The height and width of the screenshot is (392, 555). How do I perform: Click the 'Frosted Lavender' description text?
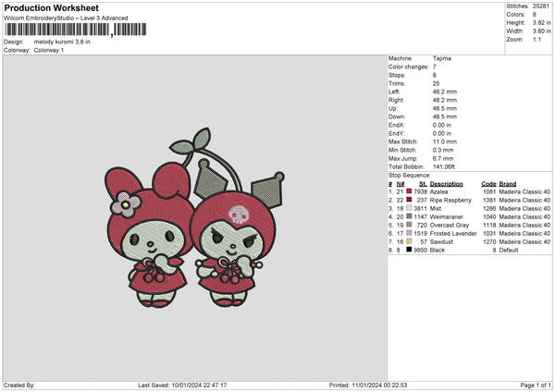tap(453, 234)
